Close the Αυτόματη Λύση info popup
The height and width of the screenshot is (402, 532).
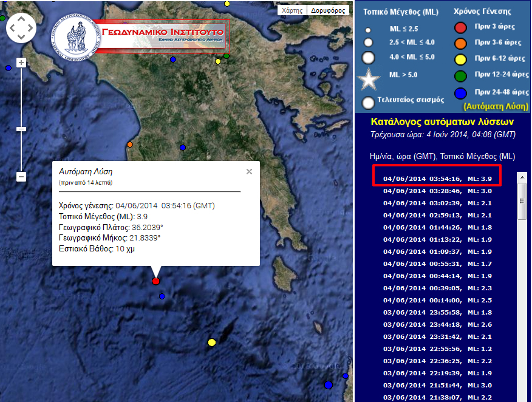click(x=249, y=172)
